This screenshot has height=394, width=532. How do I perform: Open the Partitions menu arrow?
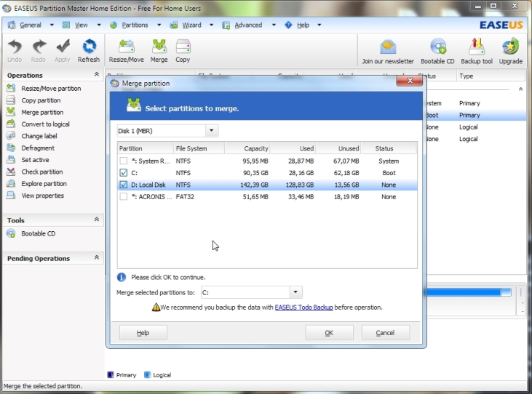[x=159, y=25]
